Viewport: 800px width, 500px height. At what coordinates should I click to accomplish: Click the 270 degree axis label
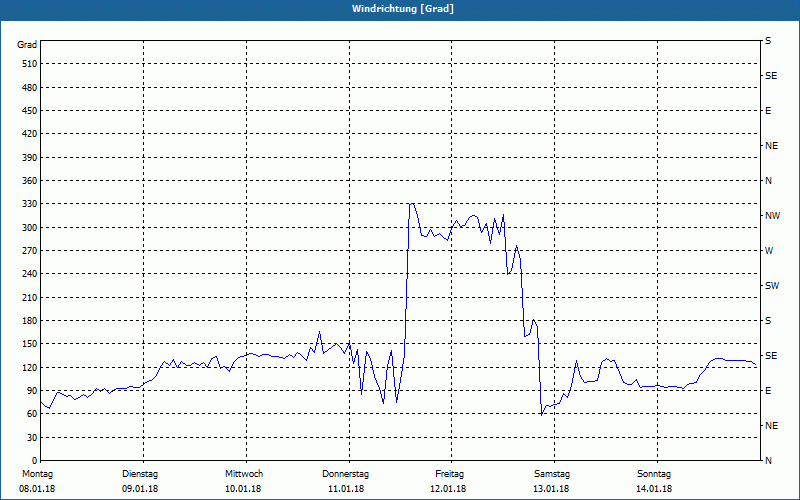pyautogui.click(x=30, y=251)
